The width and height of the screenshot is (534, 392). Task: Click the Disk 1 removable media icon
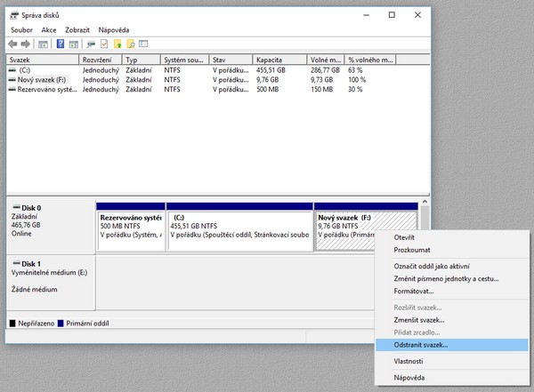coord(14,264)
